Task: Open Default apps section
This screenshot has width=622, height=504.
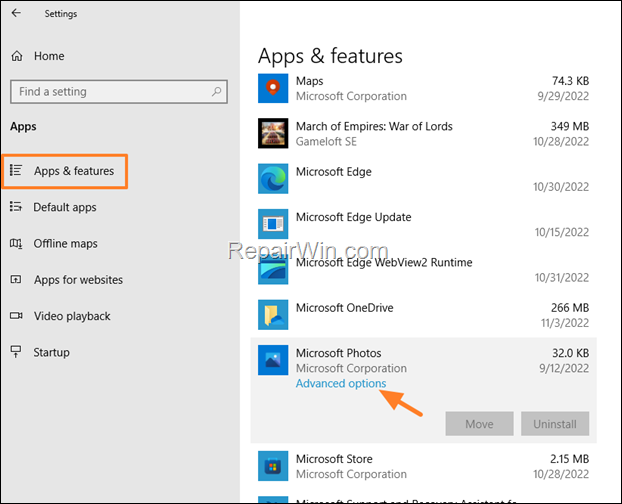Action: [x=64, y=207]
